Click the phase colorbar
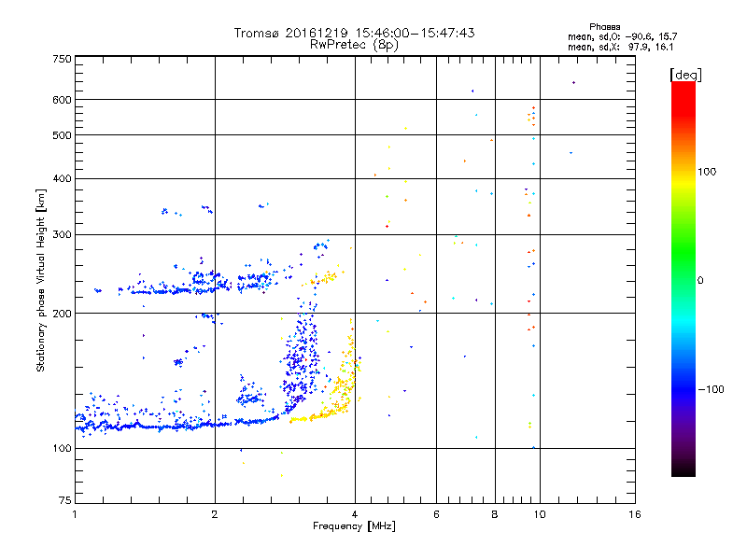Image resolution: width=747 pixels, height=560 pixels. point(684,278)
